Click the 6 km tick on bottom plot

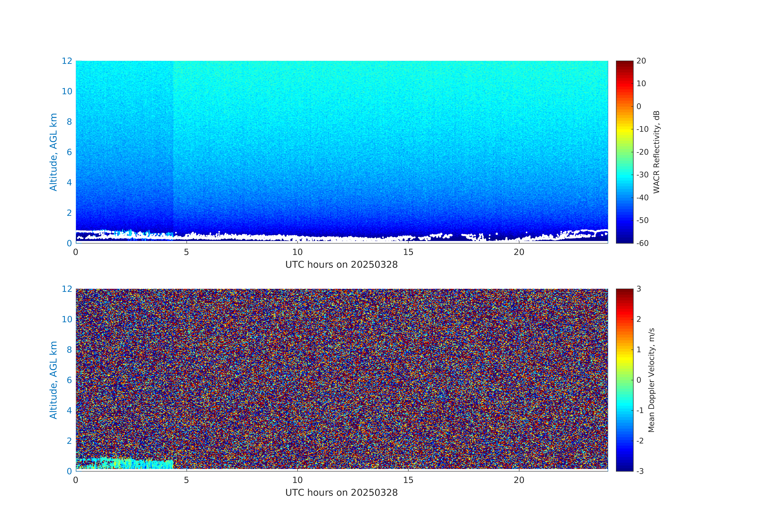69,380
